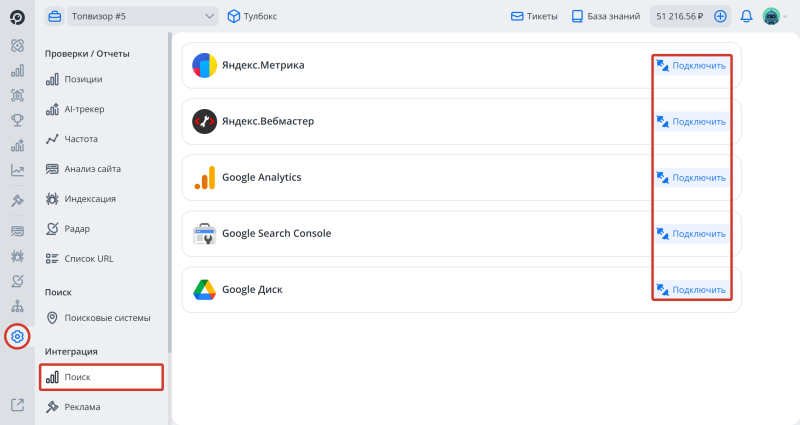800x425 pixels.
Task: Click the Яндекс.Вебмастер label text
Action: tap(268, 121)
